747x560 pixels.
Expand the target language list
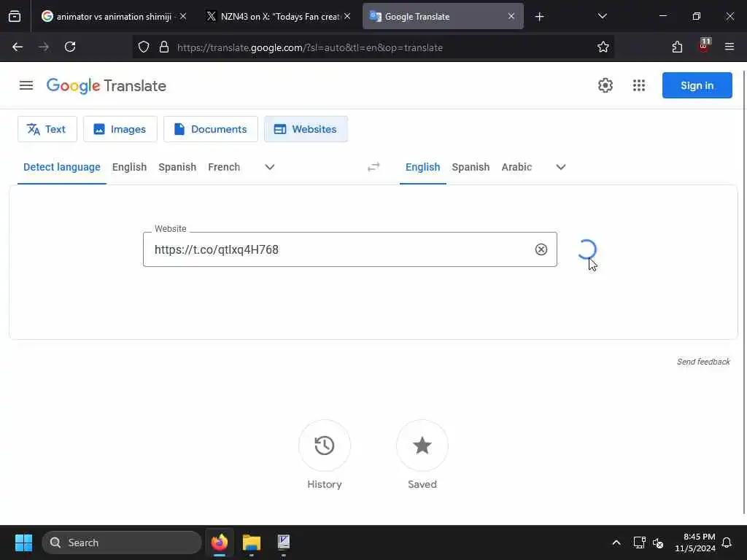pyautogui.click(x=561, y=167)
